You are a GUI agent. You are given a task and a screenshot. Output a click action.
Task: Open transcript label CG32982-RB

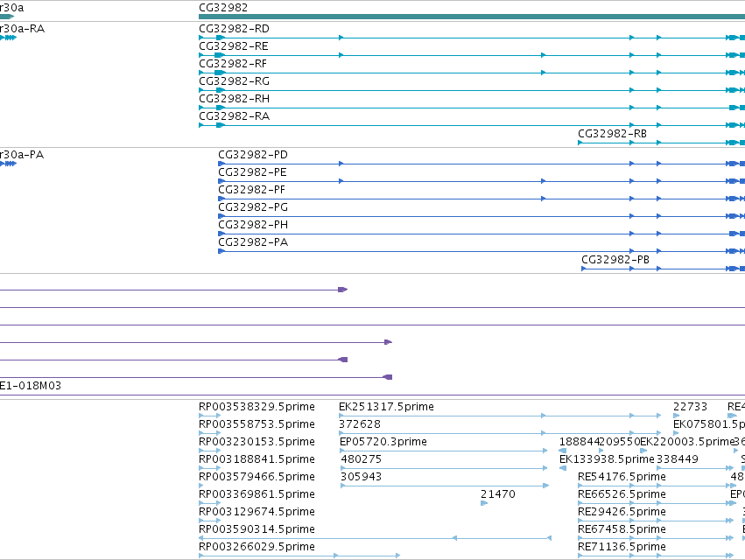pyautogui.click(x=612, y=134)
